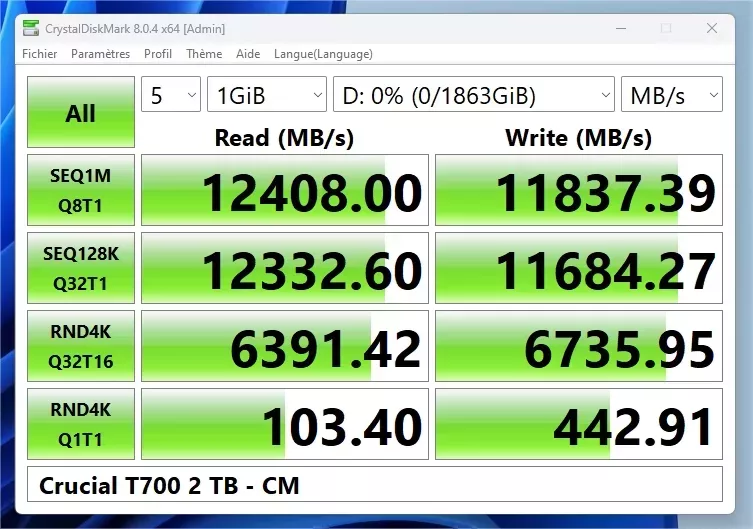753x529 pixels.
Task: Click the RND4K Q1T1 read result 103.40
Action: coord(285,424)
